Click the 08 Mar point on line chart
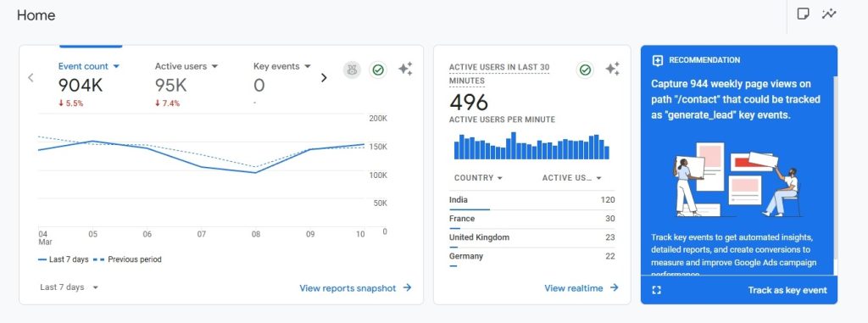868x323 pixels. (256, 172)
